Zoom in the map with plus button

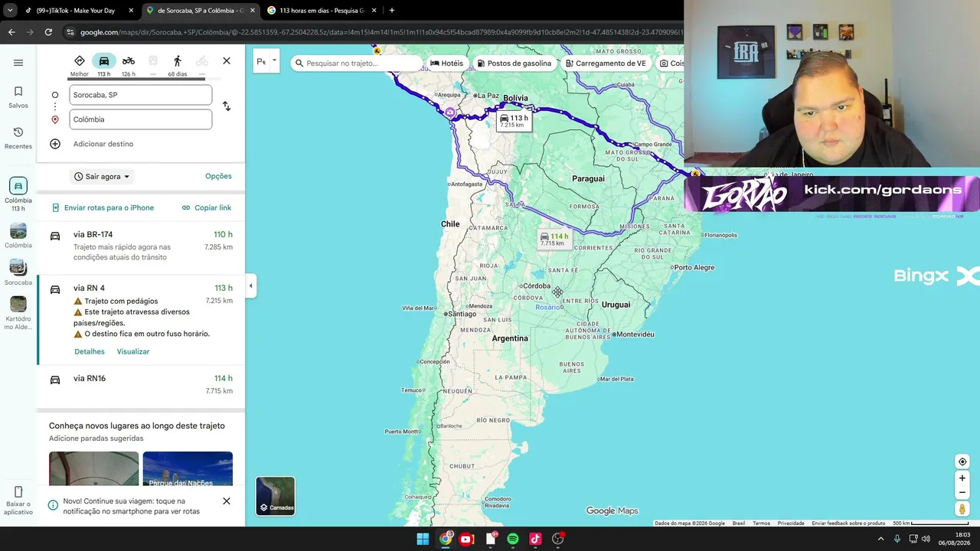[x=962, y=478]
